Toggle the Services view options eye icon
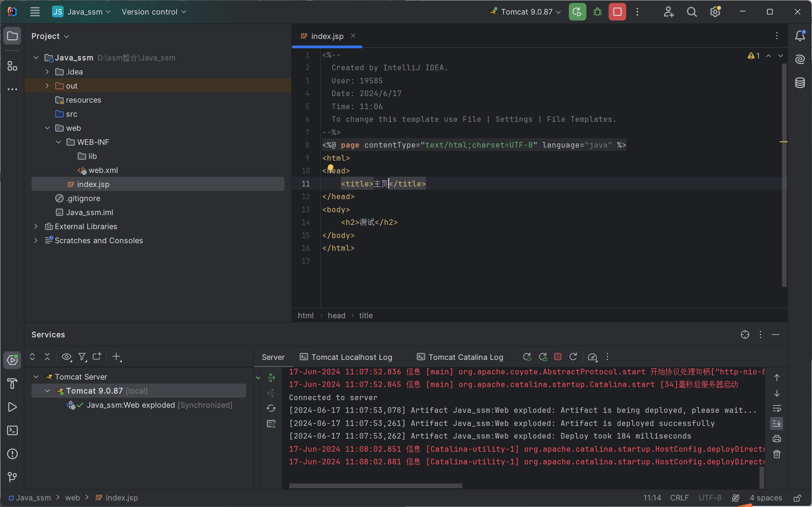812x507 pixels. [66, 357]
